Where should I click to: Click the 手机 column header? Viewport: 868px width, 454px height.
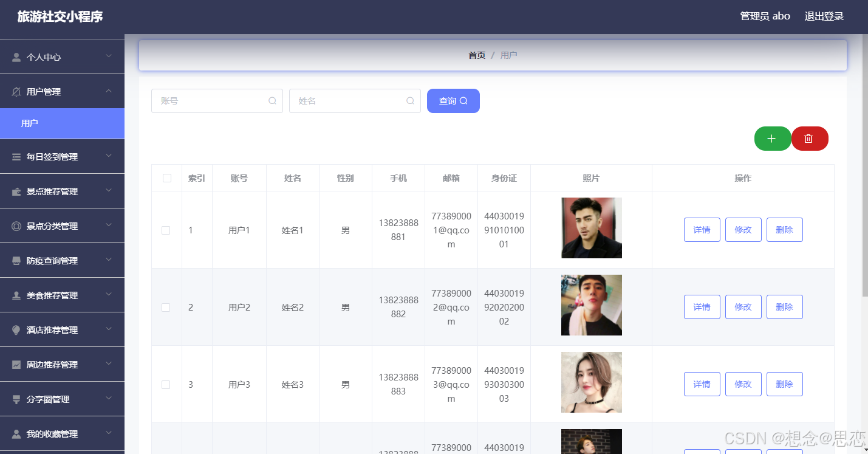click(398, 178)
